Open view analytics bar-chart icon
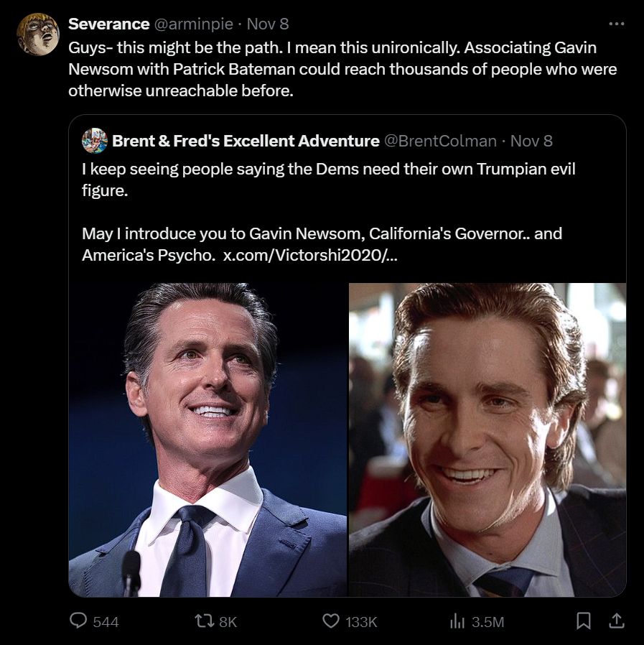This screenshot has height=645, width=644. pos(457,621)
